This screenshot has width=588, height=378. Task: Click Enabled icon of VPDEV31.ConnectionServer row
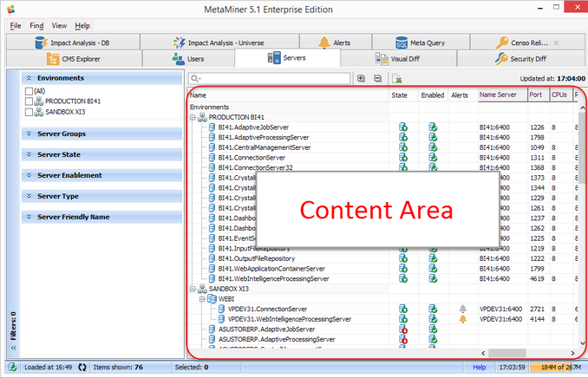(433, 309)
